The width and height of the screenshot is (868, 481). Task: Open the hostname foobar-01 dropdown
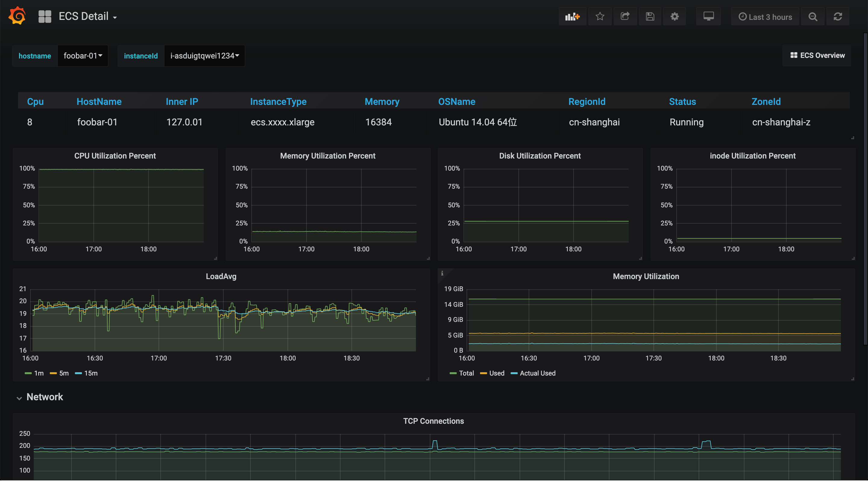click(83, 56)
